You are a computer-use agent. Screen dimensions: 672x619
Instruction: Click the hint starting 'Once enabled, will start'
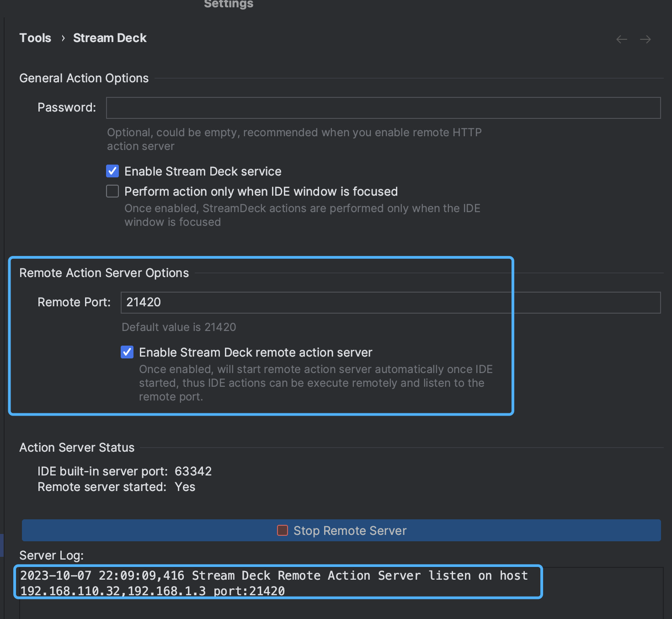[316, 383]
